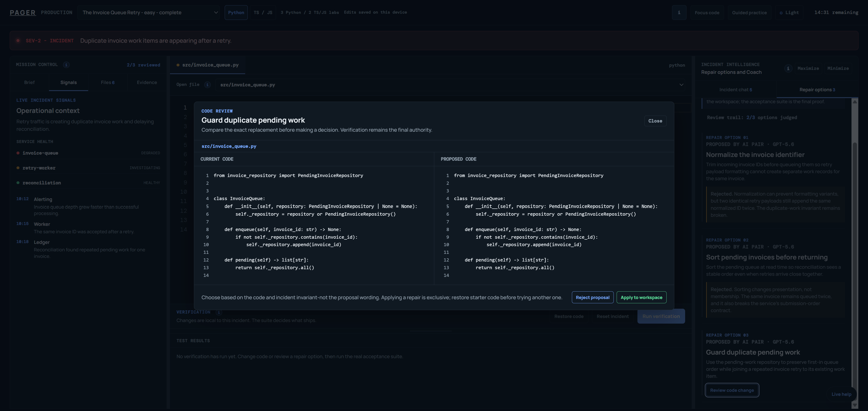The height and width of the screenshot is (411, 868).
Task: Click the retry-worker service row
Action: pos(88,168)
